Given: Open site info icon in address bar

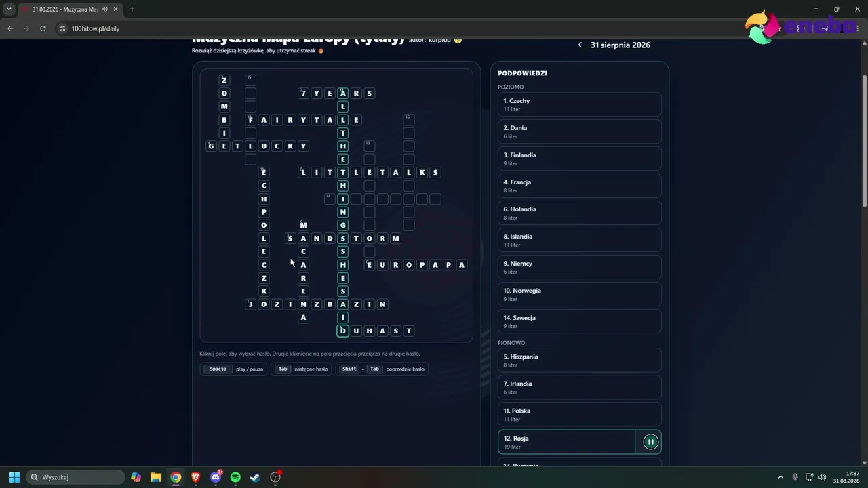Looking at the screenshot, I should 62,28.
